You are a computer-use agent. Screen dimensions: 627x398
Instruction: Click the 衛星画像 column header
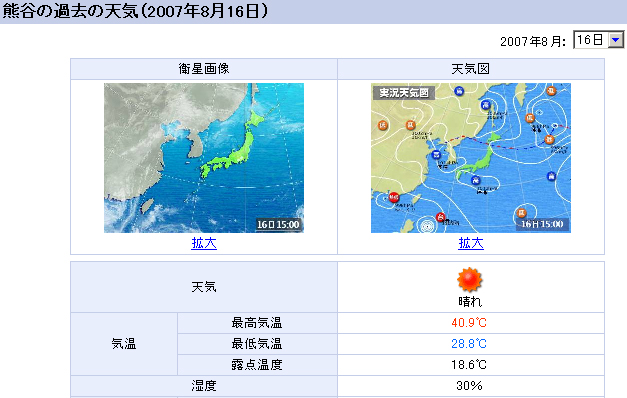[x=204, y=69]
